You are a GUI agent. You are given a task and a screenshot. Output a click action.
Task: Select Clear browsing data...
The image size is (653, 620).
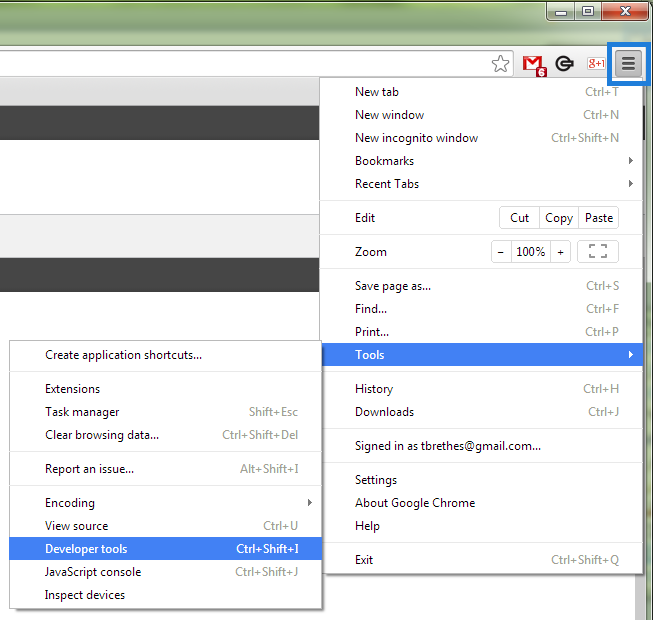click(x=165, y=435)
